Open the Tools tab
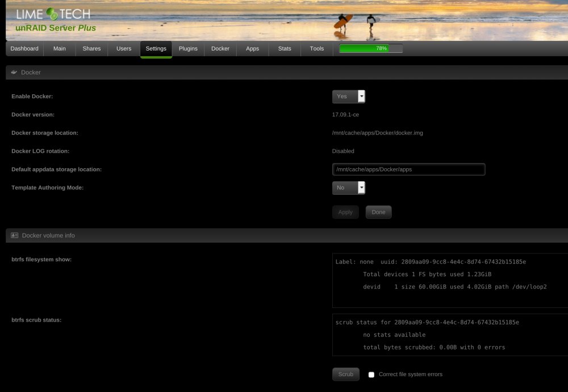Viewport: 568px width, 392px height. 316,48
